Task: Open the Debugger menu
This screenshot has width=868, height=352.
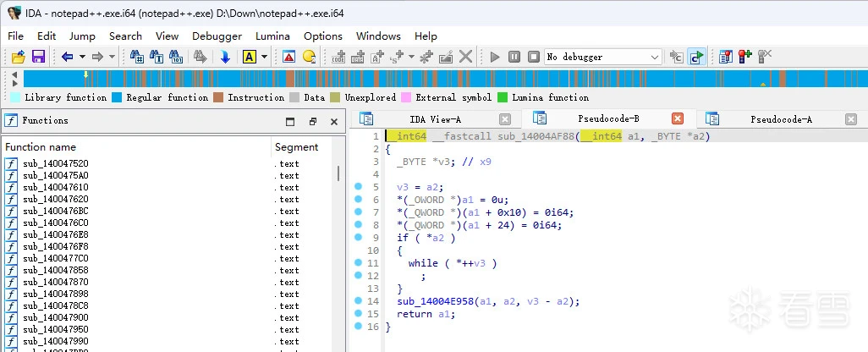Action: tap(217, 36)
